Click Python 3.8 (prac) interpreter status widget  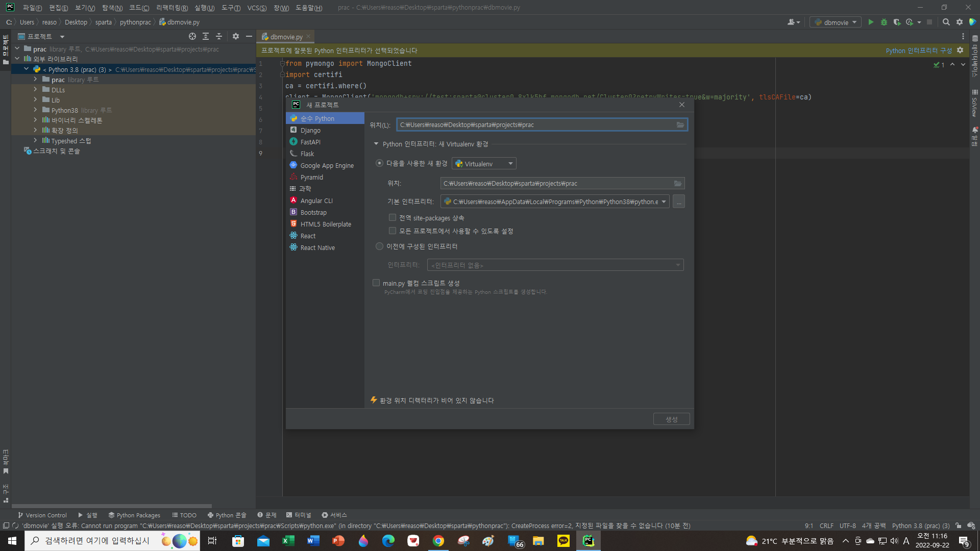point(921,525)
